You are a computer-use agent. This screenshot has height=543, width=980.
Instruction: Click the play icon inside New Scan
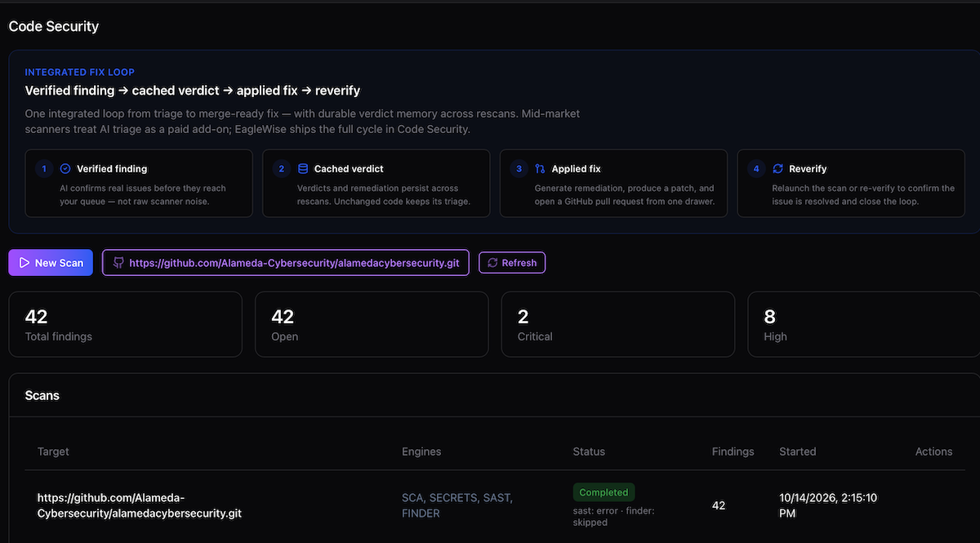pyautogui.click(x=24, y=263)
